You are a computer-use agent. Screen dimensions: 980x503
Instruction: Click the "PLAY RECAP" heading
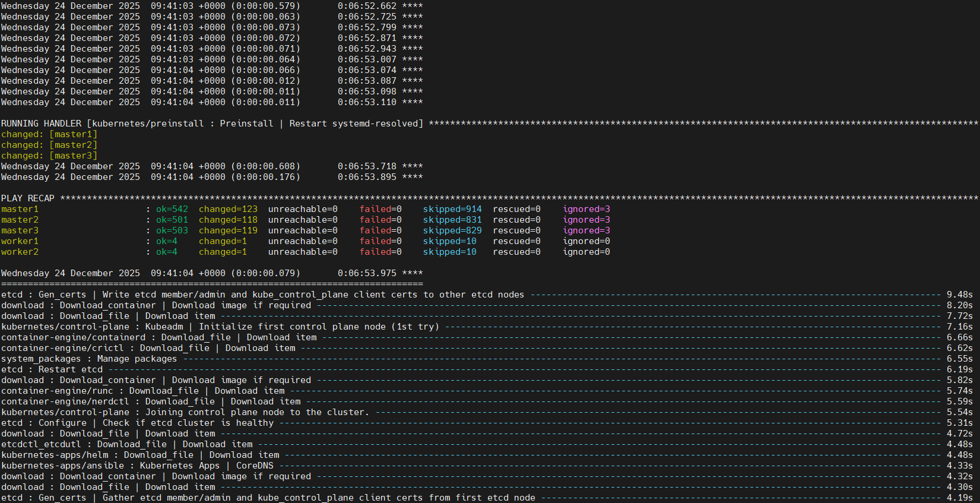point(28,198)
